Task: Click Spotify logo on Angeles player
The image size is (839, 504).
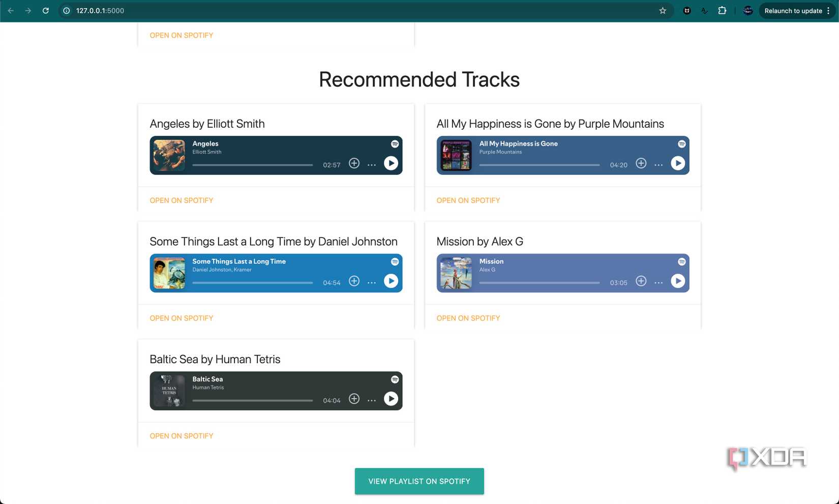Action: [395, 144]
